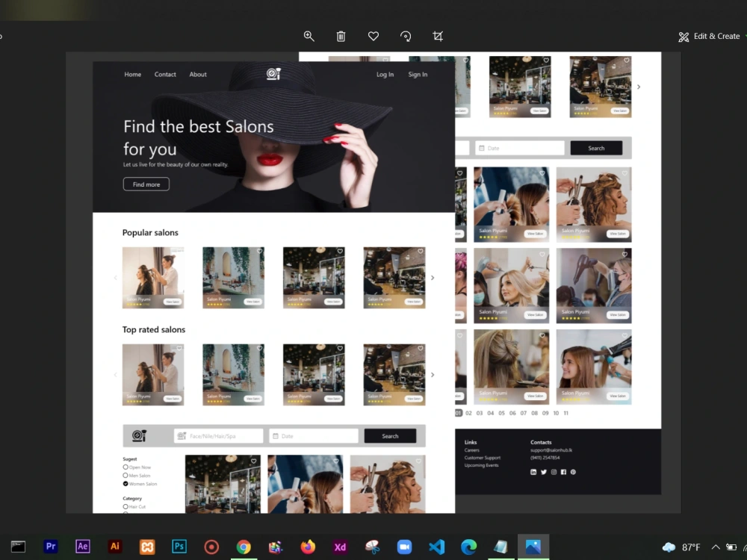Image resolution: width=747 pixels, height=560 pixels.
Task: Click the support@salonhub.lk email
Action: (551, 450)
